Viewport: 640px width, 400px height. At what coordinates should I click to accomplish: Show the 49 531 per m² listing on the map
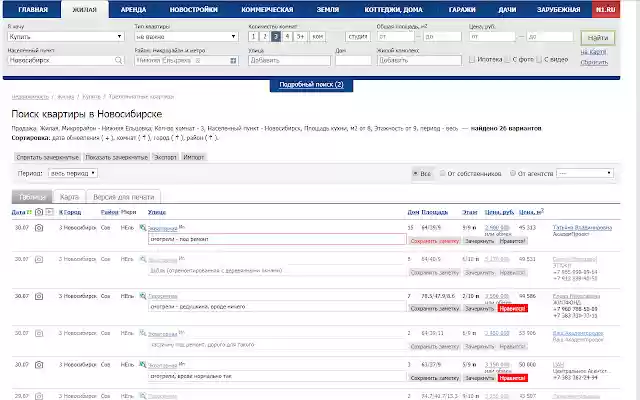(142, 259)
